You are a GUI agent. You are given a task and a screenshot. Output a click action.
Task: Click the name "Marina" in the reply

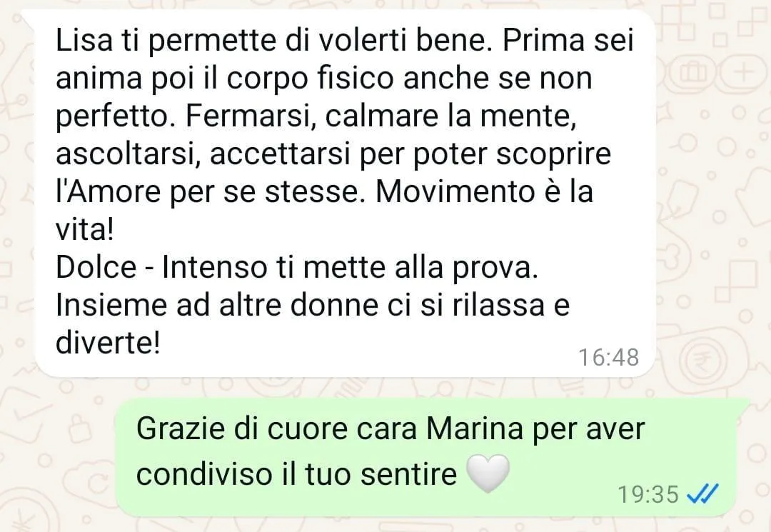pyautogui.click(x=475, y=428)
